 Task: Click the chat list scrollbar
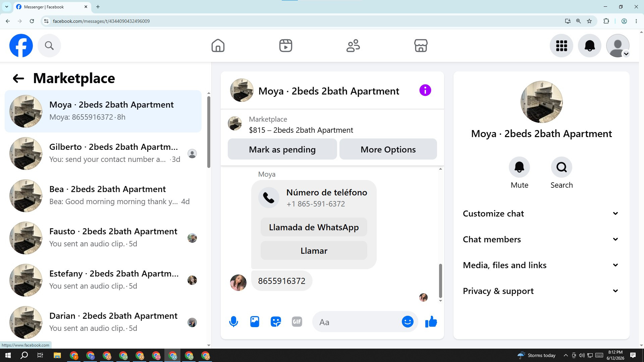[209, 132]
